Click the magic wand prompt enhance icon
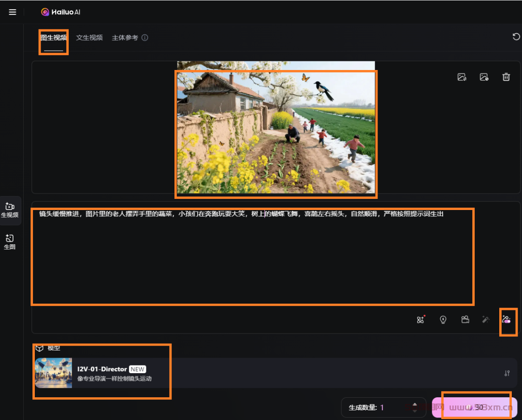The width and height of the screenshot is (522, 420). tap(486, 320)
